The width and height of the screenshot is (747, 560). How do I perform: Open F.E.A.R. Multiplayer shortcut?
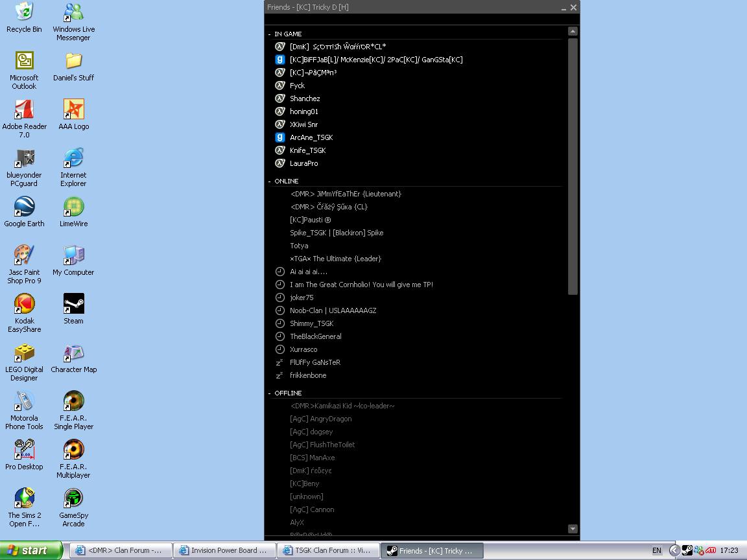point(73,450)
